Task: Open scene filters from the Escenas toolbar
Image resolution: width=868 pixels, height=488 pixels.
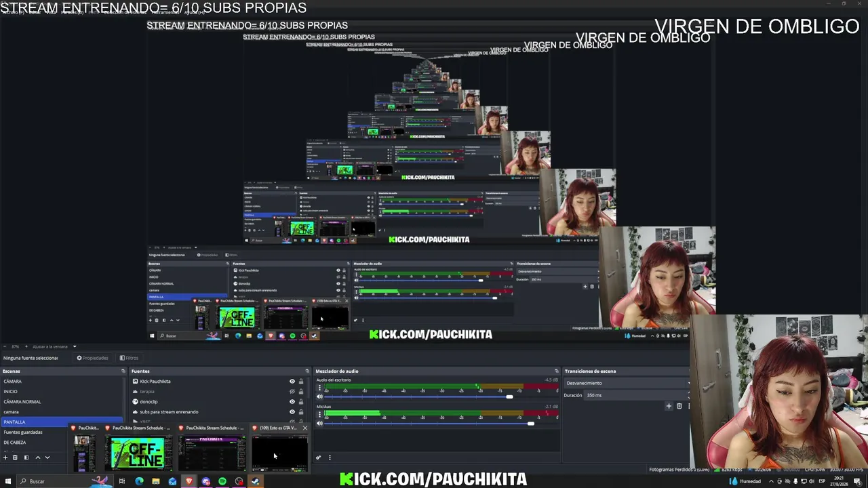Action: click(26, 457)
